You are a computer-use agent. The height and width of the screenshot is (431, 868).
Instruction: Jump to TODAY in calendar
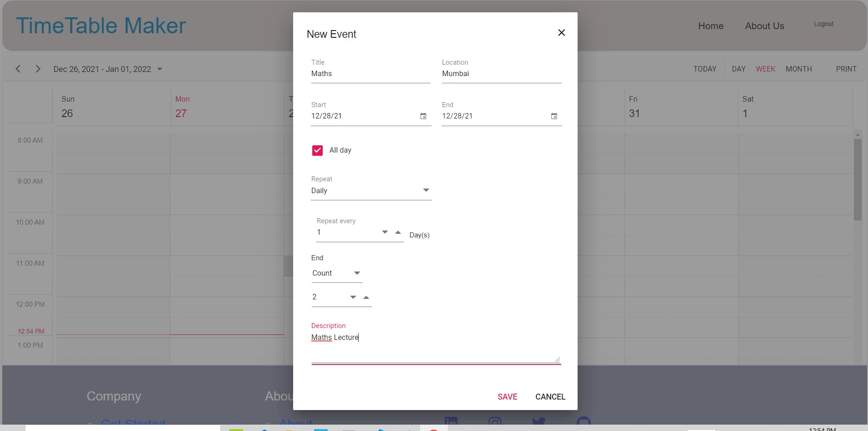(705, 69)
